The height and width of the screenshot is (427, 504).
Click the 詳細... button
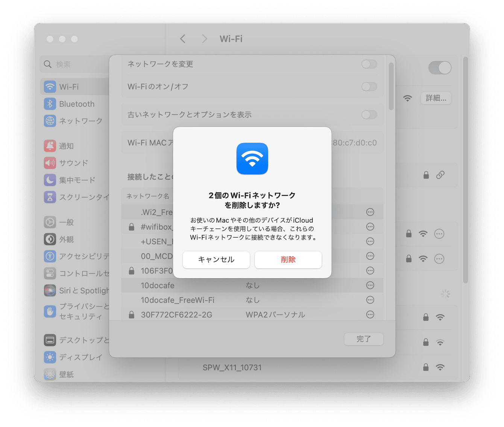[x=436, y=98]
